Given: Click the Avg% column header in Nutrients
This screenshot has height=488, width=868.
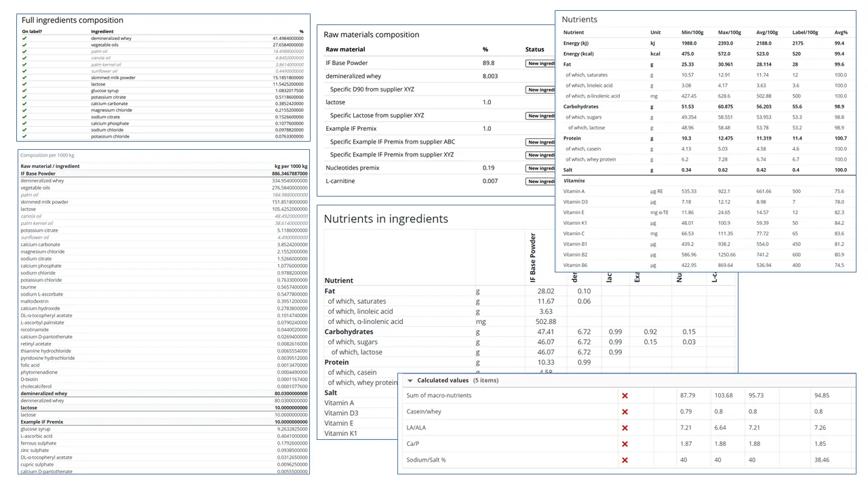Looking at the screenshot, I should (x=841, y=33).
